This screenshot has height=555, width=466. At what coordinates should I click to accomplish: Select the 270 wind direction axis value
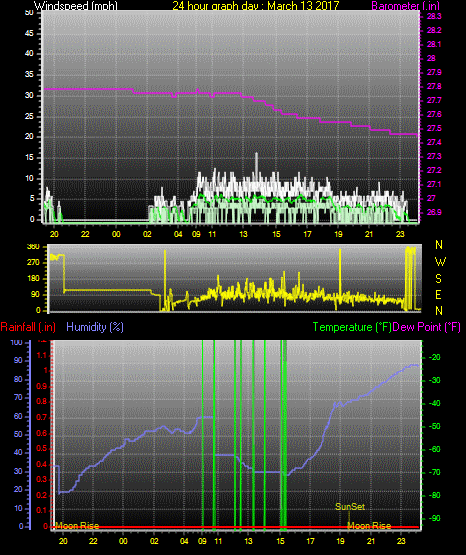click(33, 263)
